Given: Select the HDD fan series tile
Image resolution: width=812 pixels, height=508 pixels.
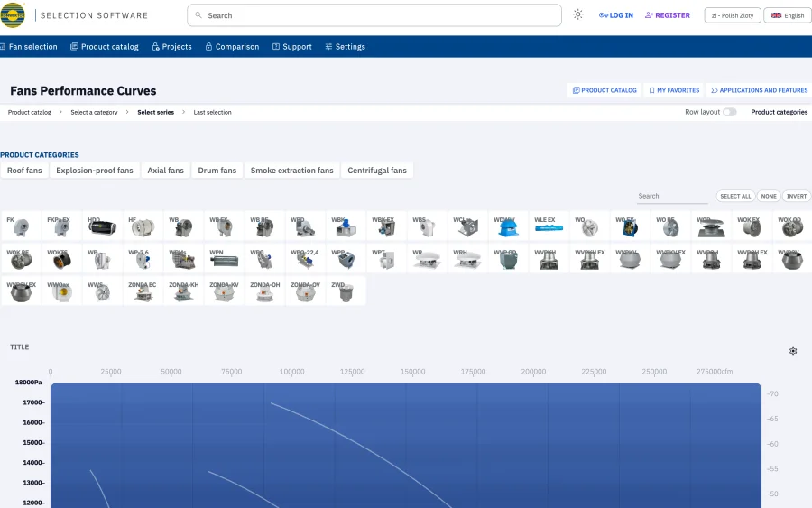Looking at the screenshot, I should 102,226.
